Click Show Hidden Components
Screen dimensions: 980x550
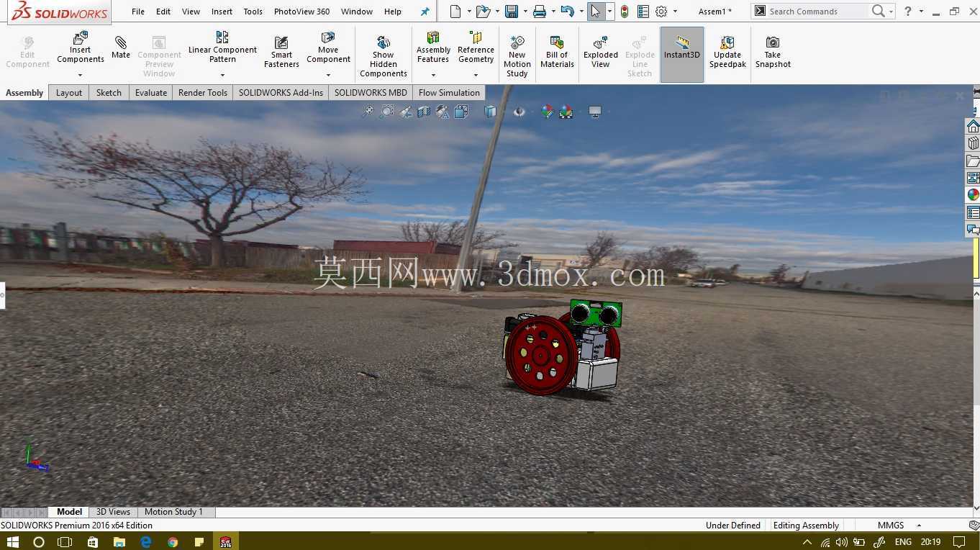384,56
